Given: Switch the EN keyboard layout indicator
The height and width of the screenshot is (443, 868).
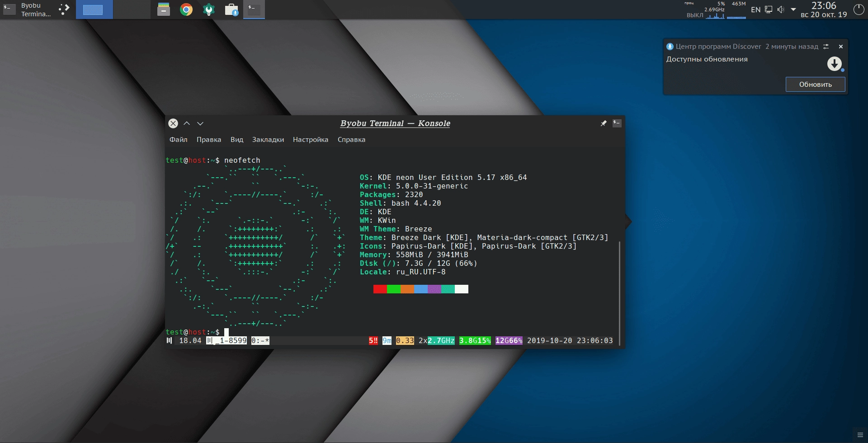Looking at the screenshot, I should 755,9.
